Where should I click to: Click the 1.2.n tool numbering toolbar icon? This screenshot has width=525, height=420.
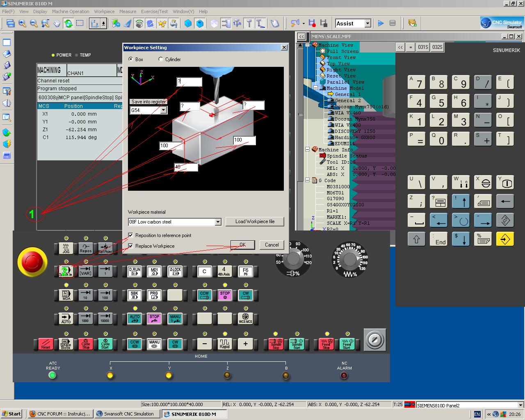tap(237, 23)
